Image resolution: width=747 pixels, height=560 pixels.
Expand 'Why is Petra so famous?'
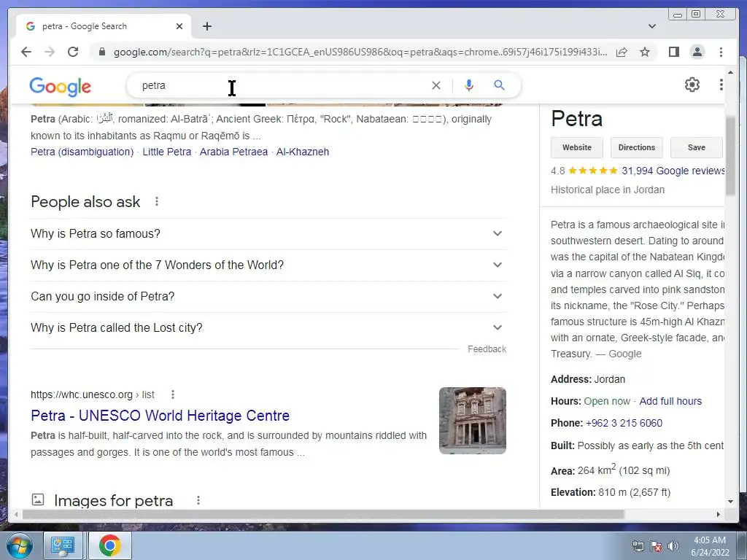pos(268,234)
